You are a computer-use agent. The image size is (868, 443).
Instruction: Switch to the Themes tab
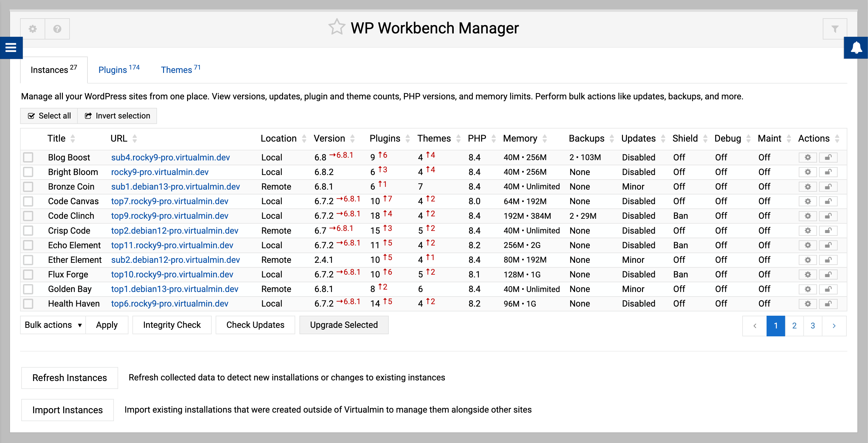tap(181, 70)
